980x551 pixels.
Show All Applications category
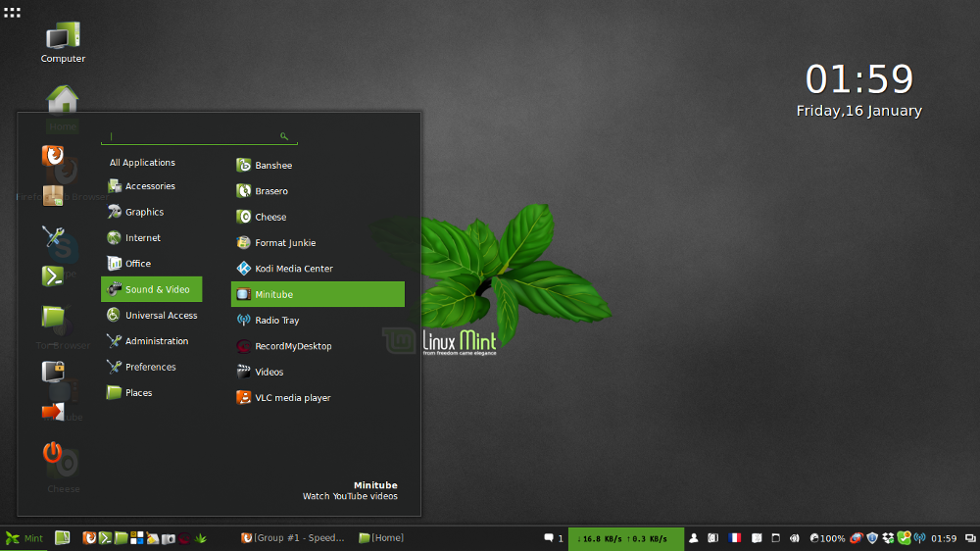click(x=142, y=163)
